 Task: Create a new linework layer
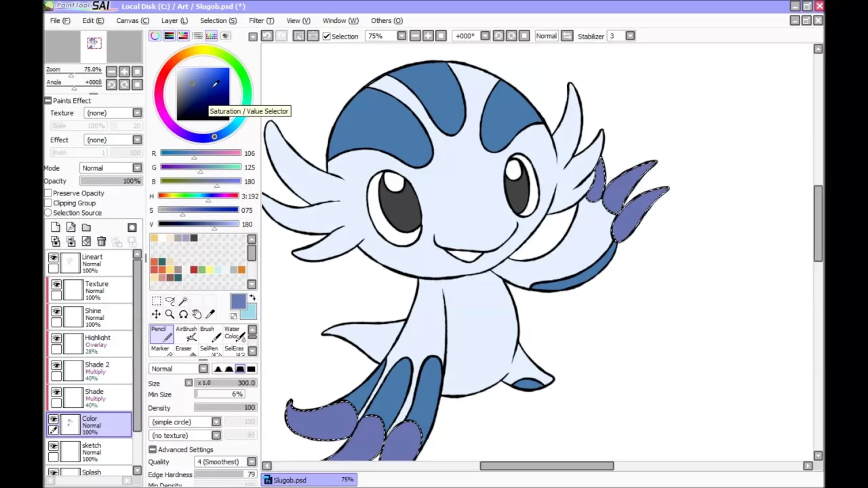point(71,228)
